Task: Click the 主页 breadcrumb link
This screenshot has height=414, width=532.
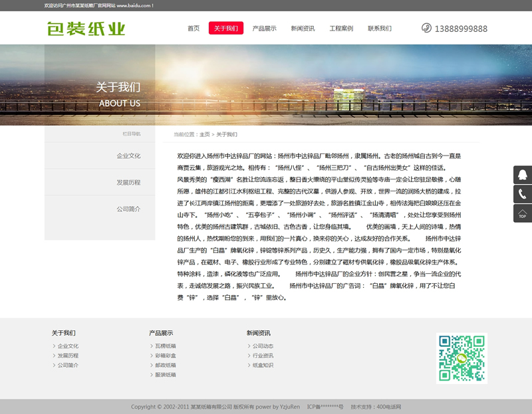Action: (x=204, y=134)
